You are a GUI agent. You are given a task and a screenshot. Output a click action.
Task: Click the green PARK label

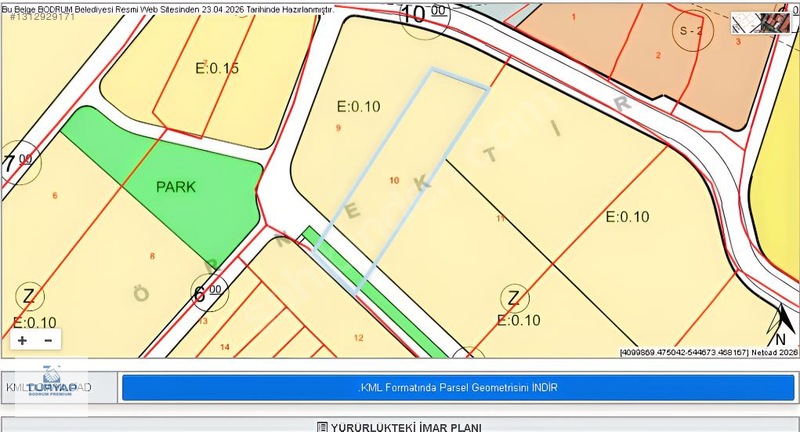coord(176,187)
